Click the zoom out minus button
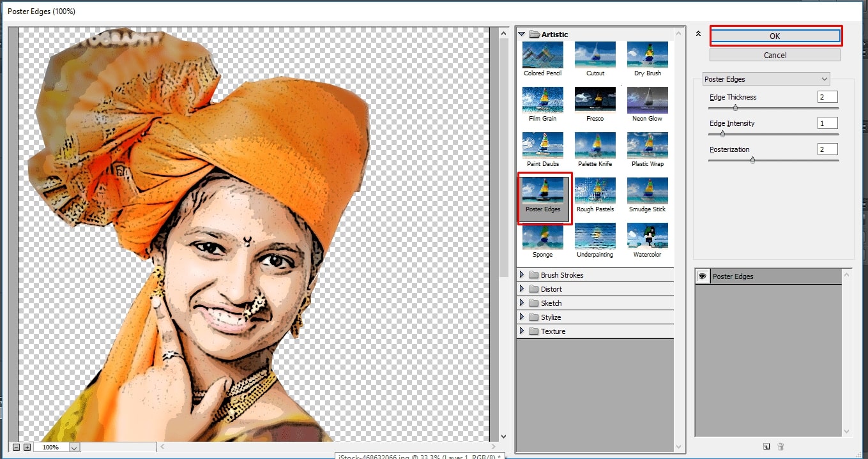The height and width of the screenshot is (459, 868). pos(16,447)
